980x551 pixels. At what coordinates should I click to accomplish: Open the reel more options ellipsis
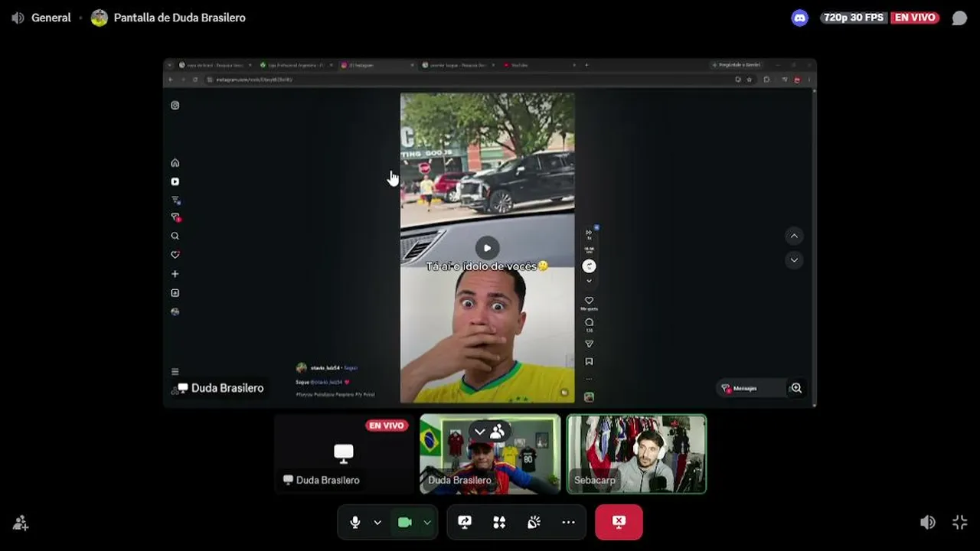point(589,379)
